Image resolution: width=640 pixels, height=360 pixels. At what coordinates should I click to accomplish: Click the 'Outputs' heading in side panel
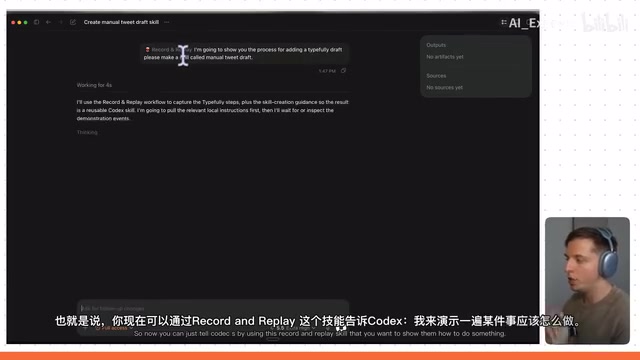(436, 45)
